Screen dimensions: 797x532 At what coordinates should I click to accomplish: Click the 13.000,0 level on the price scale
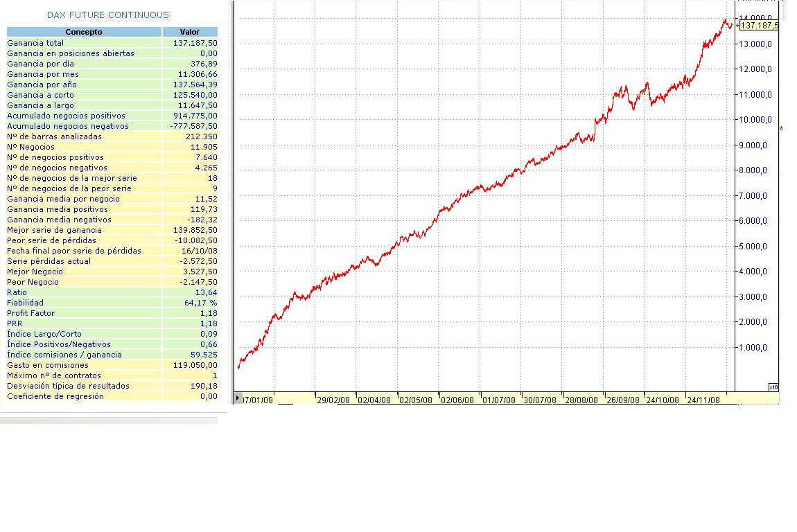[755, 44]
